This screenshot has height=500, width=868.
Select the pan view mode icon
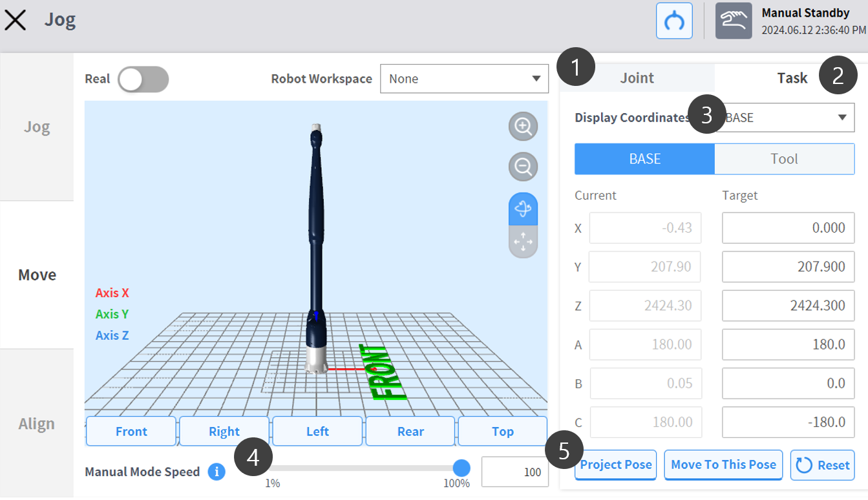pyautogui.click(x=523, y=242)
